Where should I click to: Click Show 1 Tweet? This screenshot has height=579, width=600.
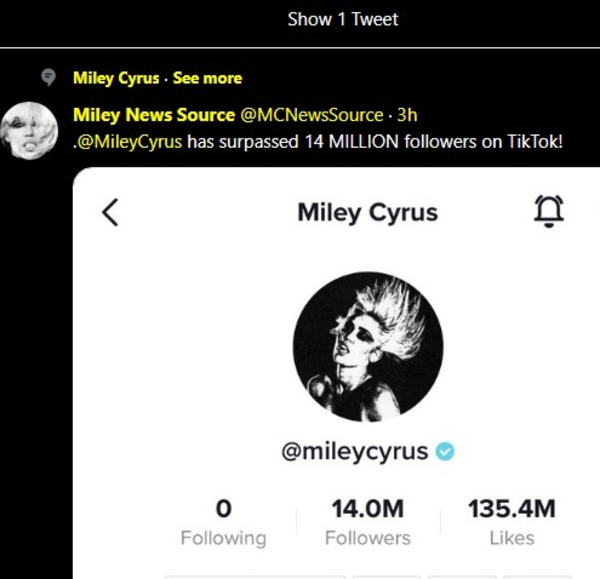[x=342, y=19]
